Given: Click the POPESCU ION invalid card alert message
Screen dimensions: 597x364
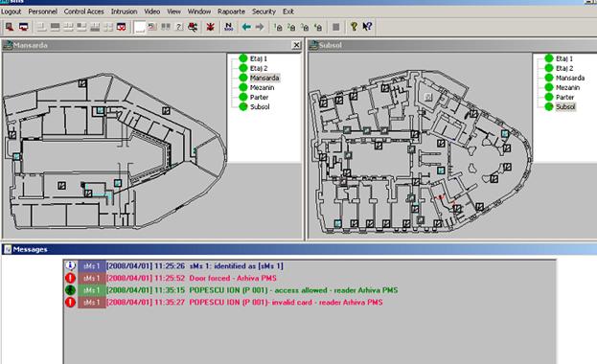Looking at the screenshot, I should click(x=286, y=303).
